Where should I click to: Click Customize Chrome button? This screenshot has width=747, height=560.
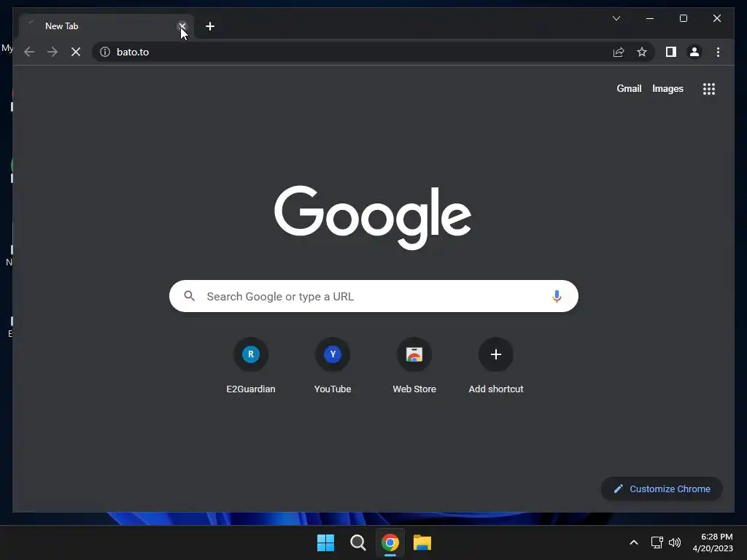pos(662,489)
